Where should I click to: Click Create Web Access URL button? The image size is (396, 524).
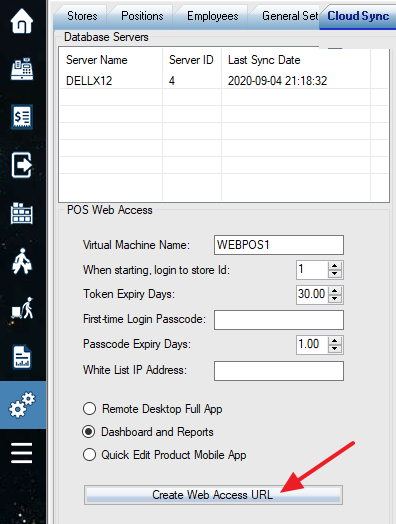pyautogui.click(x=213, y=495)
